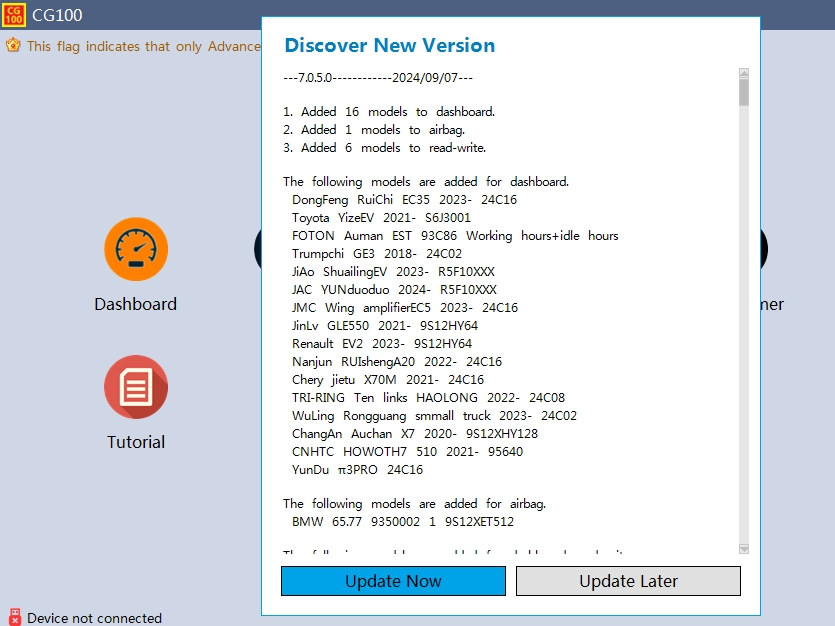Click the ChangAn Auchan X7 entry
The image size is (835, 626).
415,434
